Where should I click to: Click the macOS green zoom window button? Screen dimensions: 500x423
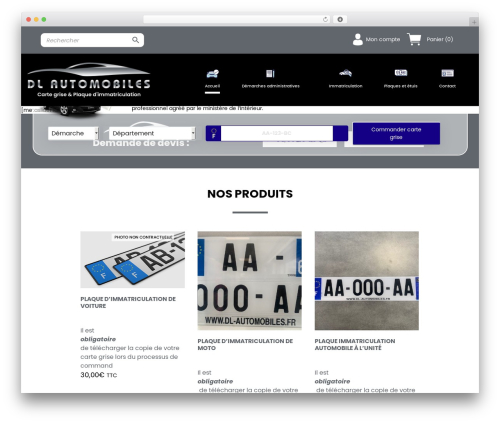tap(44, 20)
